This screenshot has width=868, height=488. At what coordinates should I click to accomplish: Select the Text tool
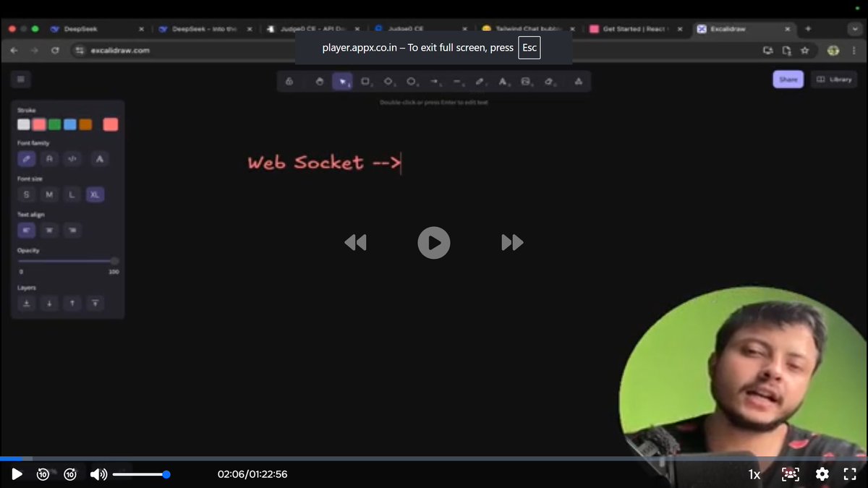[503, 81]
